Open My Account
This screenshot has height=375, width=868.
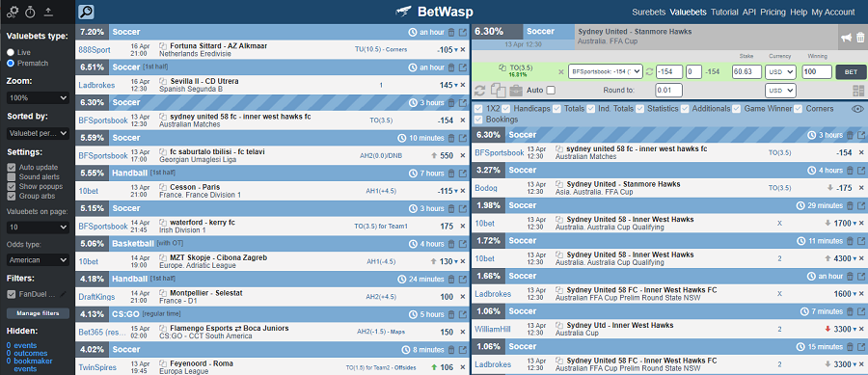(833, 12)
